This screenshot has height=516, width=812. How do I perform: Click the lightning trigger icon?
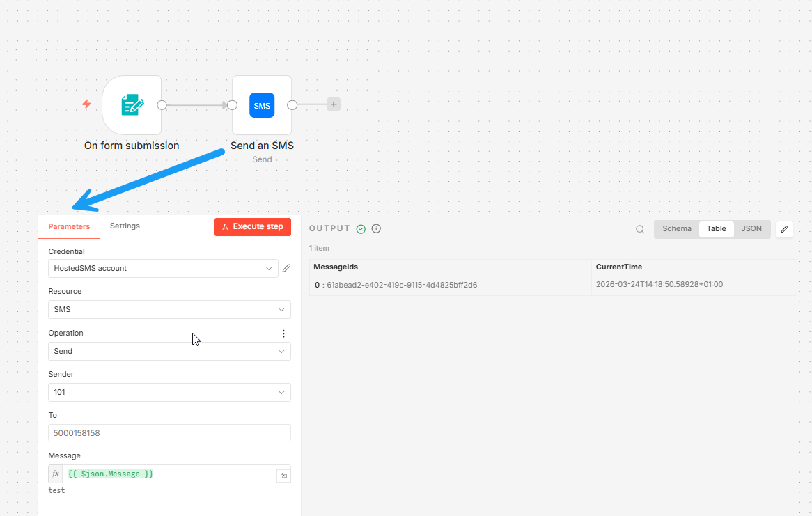tap(86, 104)
